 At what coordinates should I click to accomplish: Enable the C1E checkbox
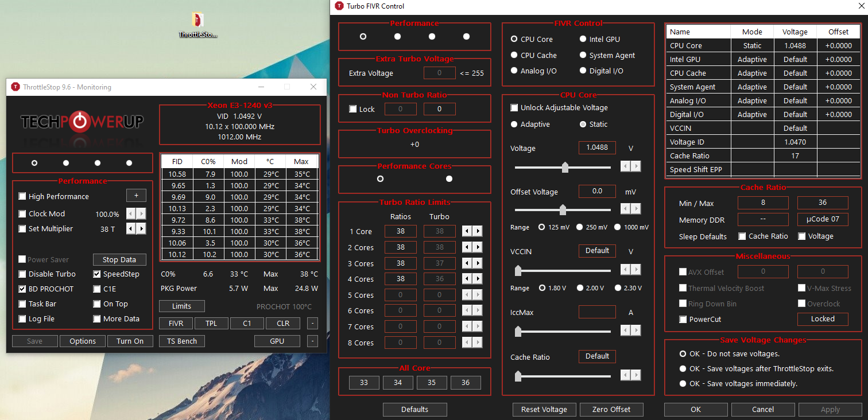[x=97, y=289]
